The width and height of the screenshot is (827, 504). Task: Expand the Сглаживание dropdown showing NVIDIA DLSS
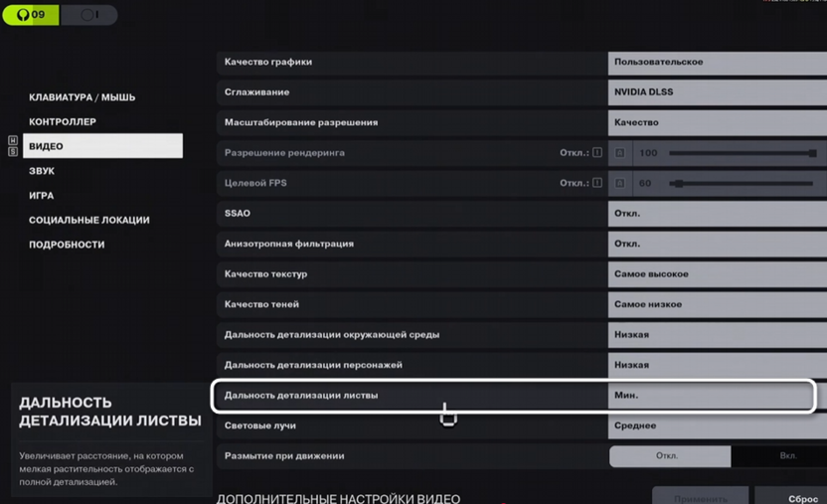717,92
